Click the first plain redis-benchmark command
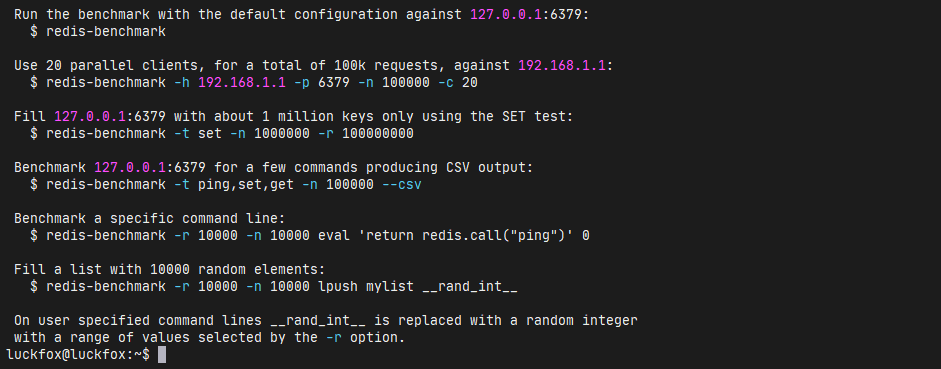Screen dimensions: 941x369 point(106,32)
